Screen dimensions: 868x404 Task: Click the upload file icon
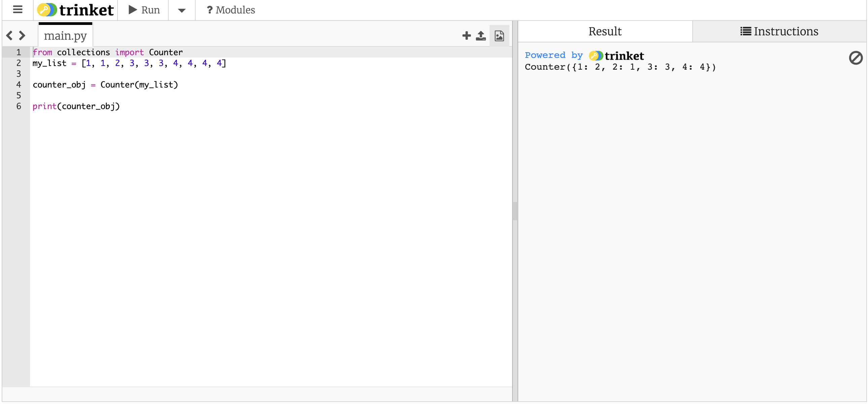pyautogui.click(x=481, y=36)
